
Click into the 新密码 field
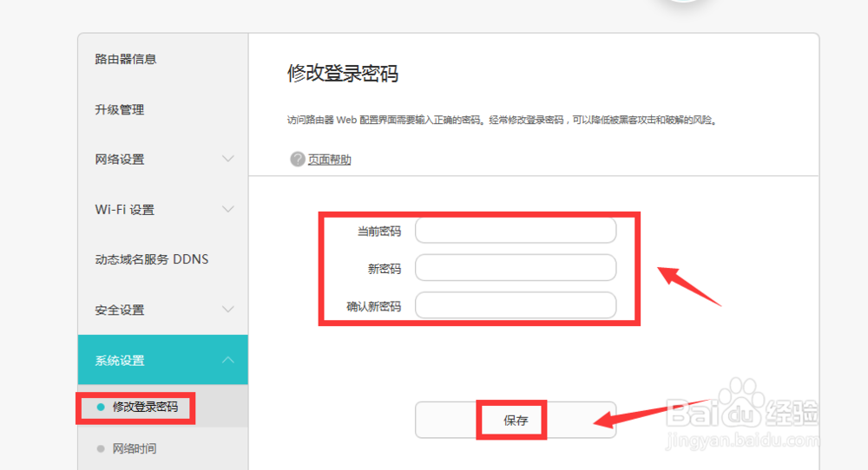[516, 268]
